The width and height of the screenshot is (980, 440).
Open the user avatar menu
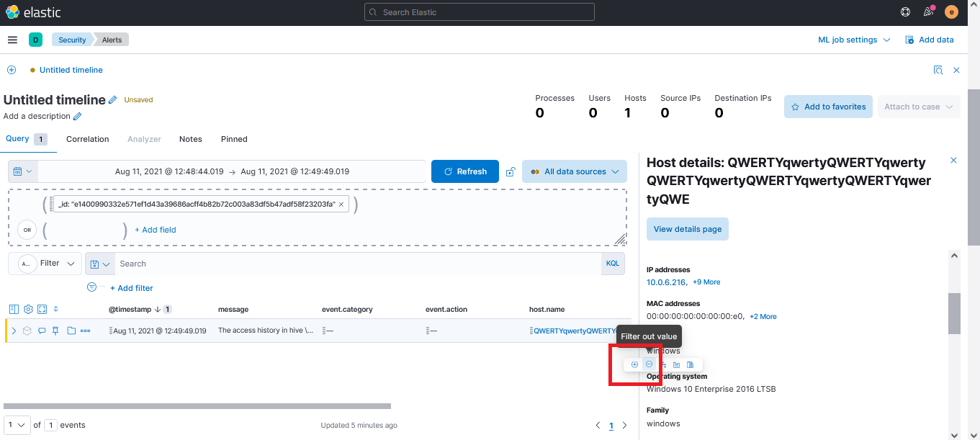pyautogui.click(x=951, y=12)
